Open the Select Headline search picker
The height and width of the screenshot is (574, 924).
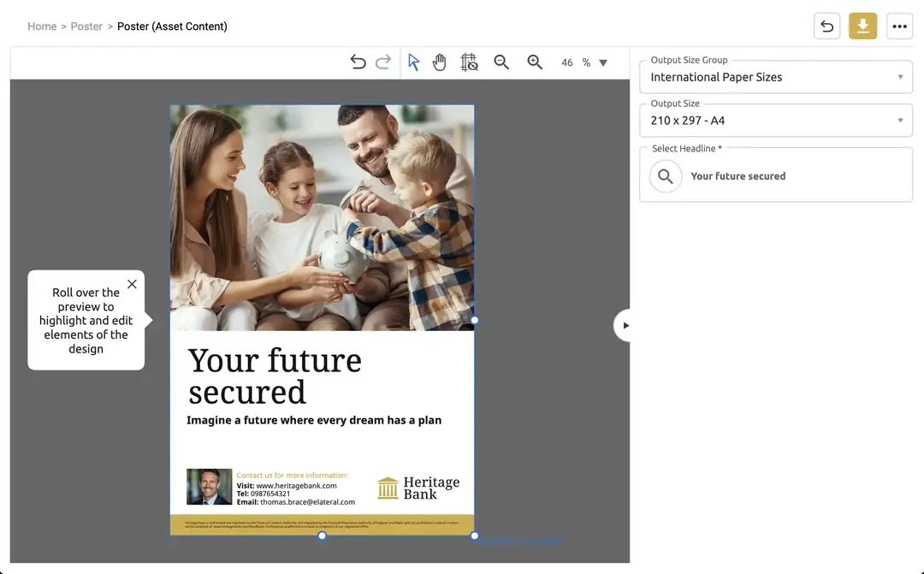click(666, 176)
